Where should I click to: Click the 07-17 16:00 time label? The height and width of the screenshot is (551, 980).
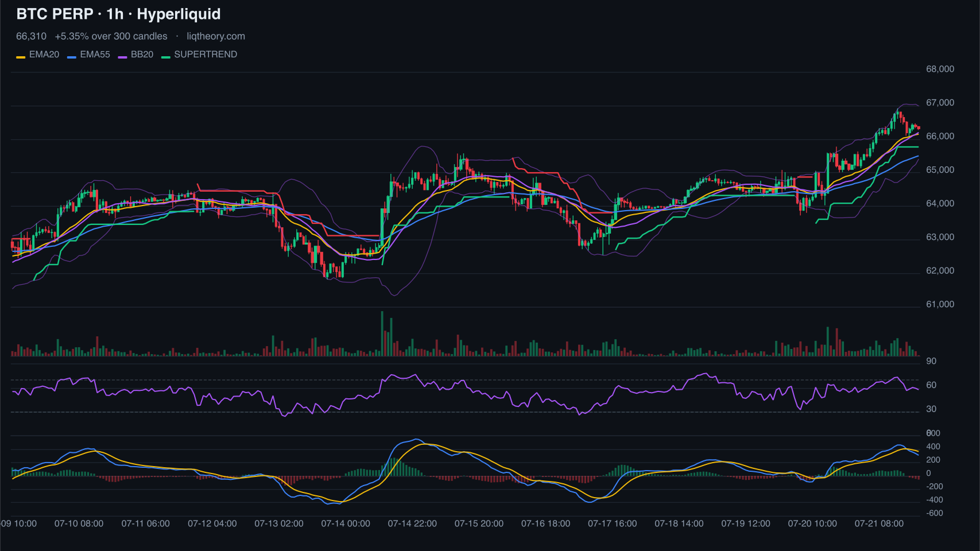[613, 523]
